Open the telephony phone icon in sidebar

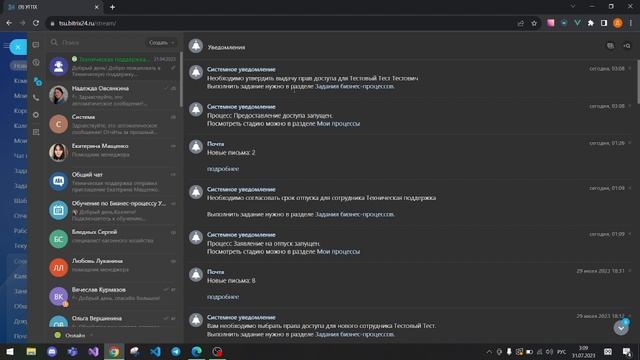click(x=36, y=98)
